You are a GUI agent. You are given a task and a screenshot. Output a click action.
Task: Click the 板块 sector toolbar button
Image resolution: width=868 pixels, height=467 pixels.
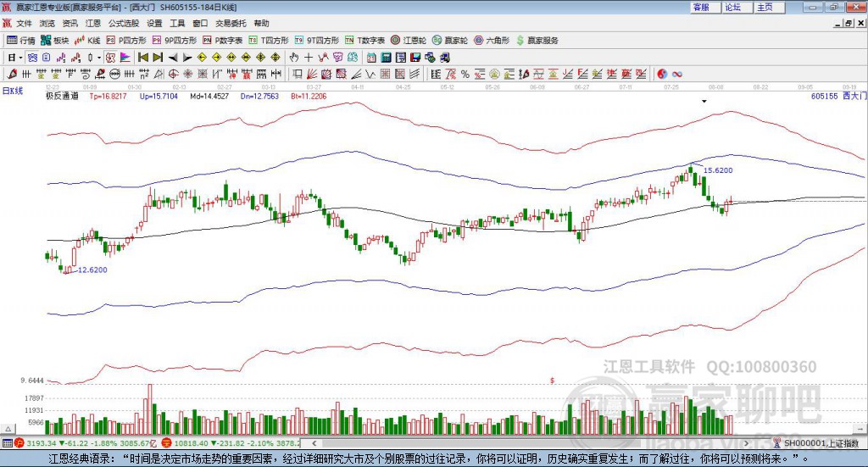click(55, 41)
